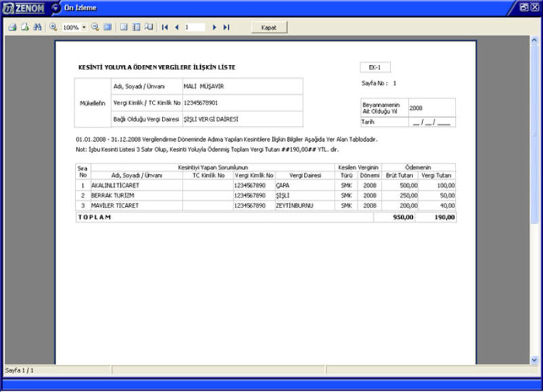Open Find with the binoculars icon
The height and width of the screenshot is (392, 543).
[x=37, y=27]
